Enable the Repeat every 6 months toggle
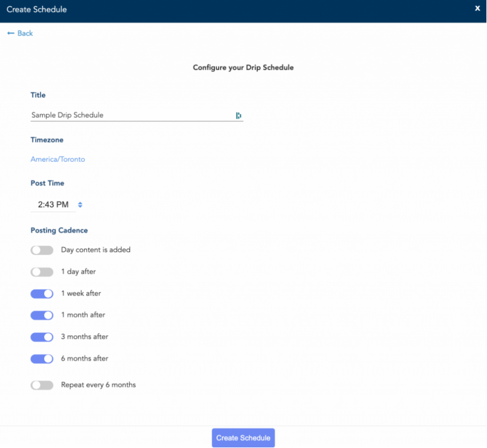Viewport: 487px width, 448px height. 42,385
